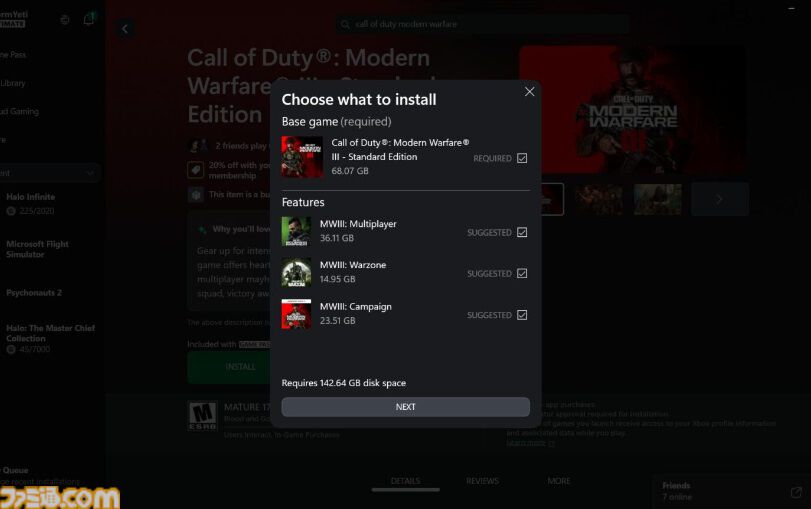The width and height of the screenshot is (811, 509).
Task: Go back with the back arrow button
Action: (125, 29)
